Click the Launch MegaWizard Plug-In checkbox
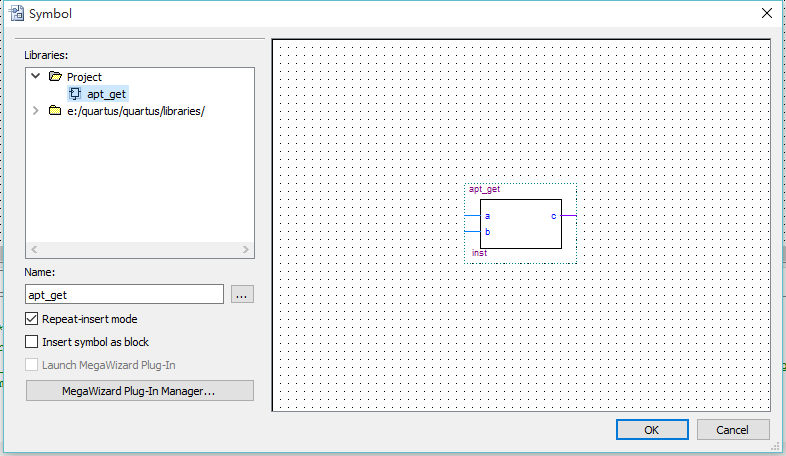786x456 pixels. 32,365
